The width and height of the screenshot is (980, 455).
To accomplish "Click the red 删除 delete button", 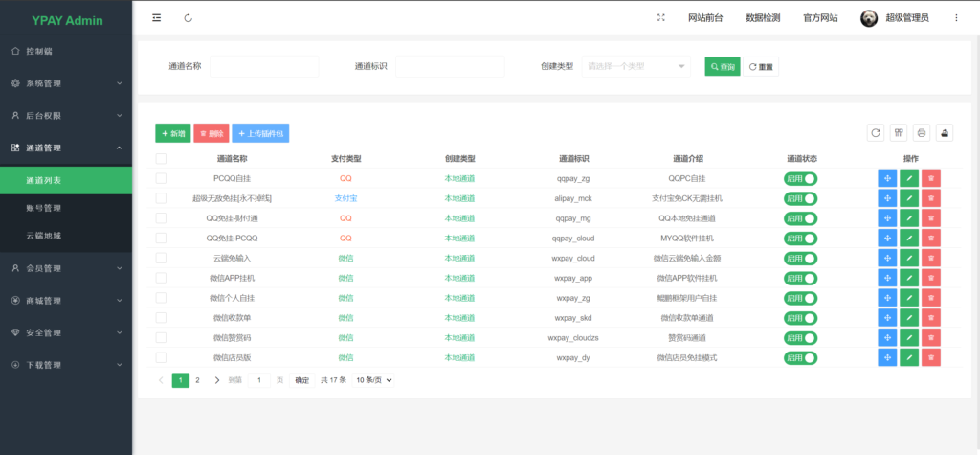I will coord(212,133).
